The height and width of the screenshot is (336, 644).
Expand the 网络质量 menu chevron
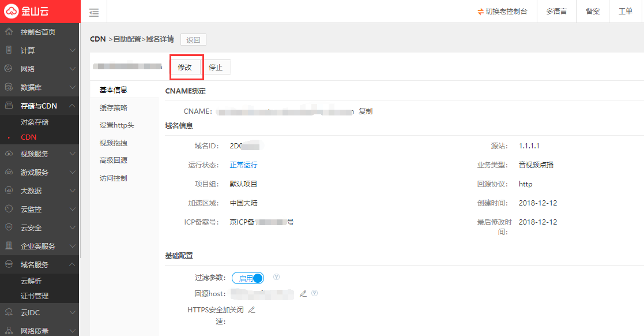(x=72, y=331)
